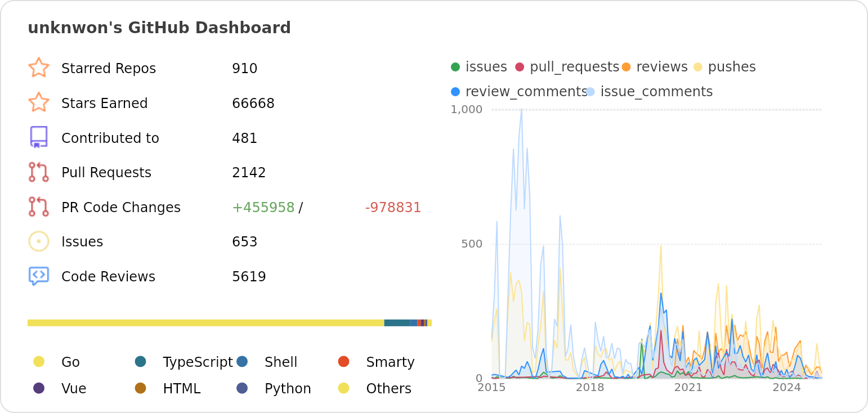This screenshot has width=868, height=413.
Task: Click the Code Reviews label
Action: pos(108,277)
